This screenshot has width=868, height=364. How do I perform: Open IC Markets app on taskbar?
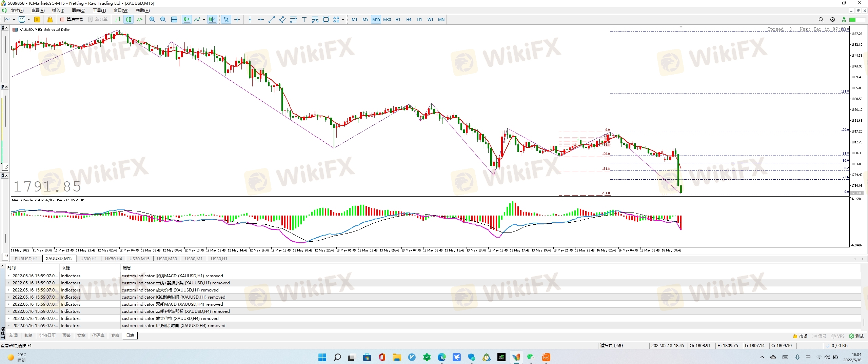pos(501,357)
